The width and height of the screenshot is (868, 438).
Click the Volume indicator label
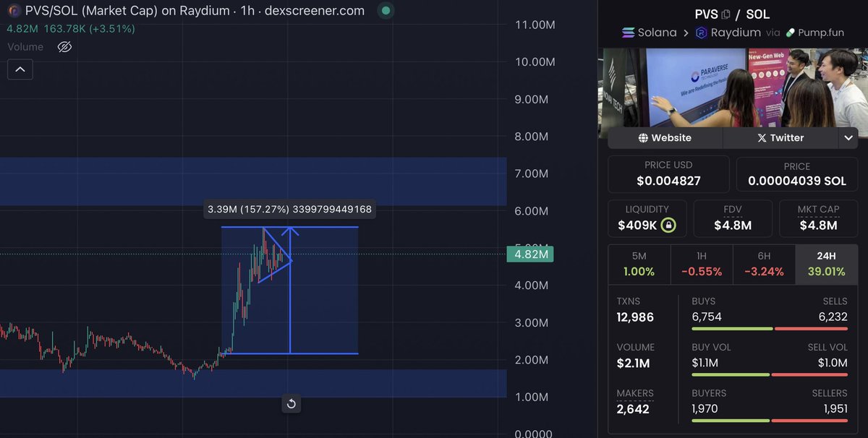(x=25, y=47)
